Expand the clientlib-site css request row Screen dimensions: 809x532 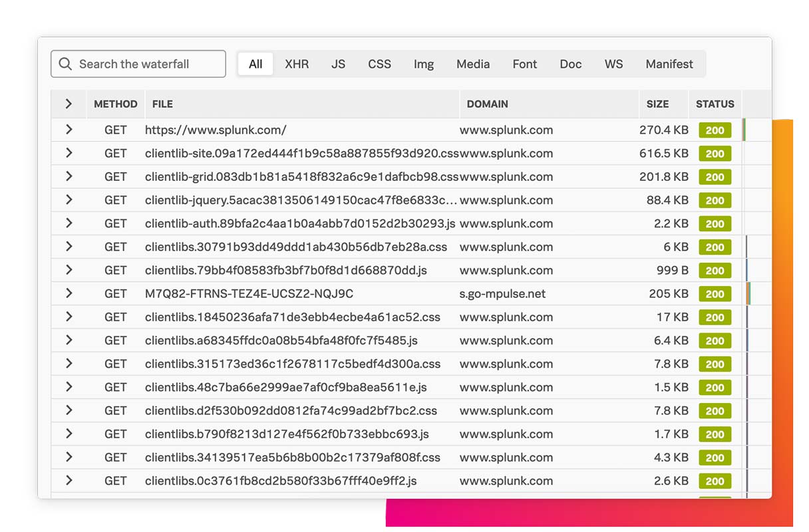pos(69,153)
